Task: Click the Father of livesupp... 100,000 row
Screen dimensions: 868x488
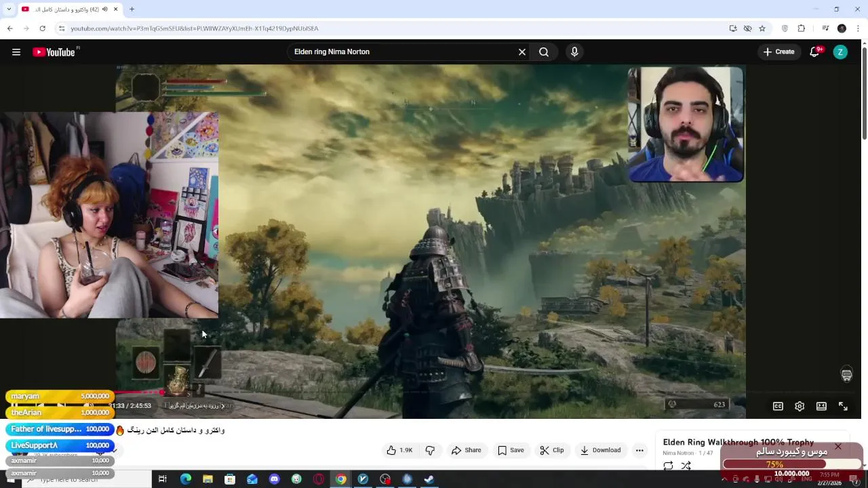Action: click(x=60, y=429)
